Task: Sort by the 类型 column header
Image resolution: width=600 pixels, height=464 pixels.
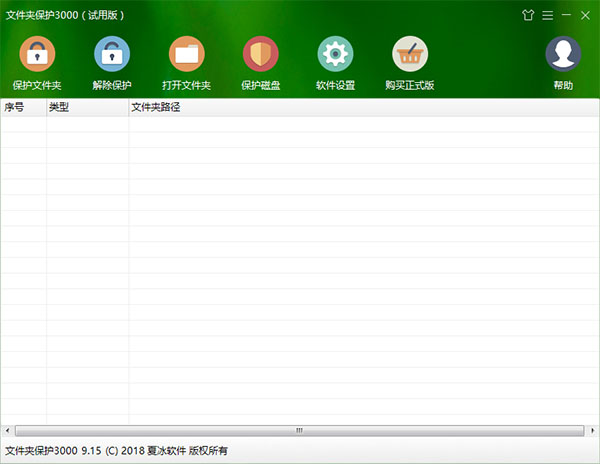Action: 87,107
